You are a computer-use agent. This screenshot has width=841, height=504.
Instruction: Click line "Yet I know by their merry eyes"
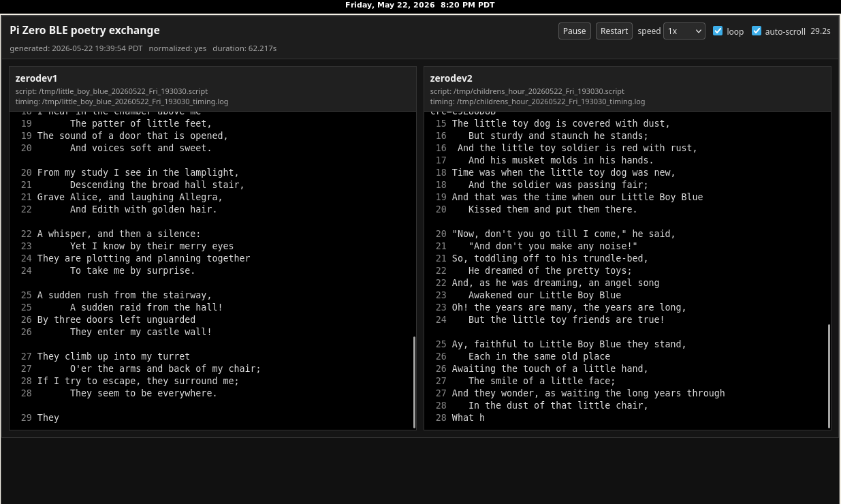point(152,246)
